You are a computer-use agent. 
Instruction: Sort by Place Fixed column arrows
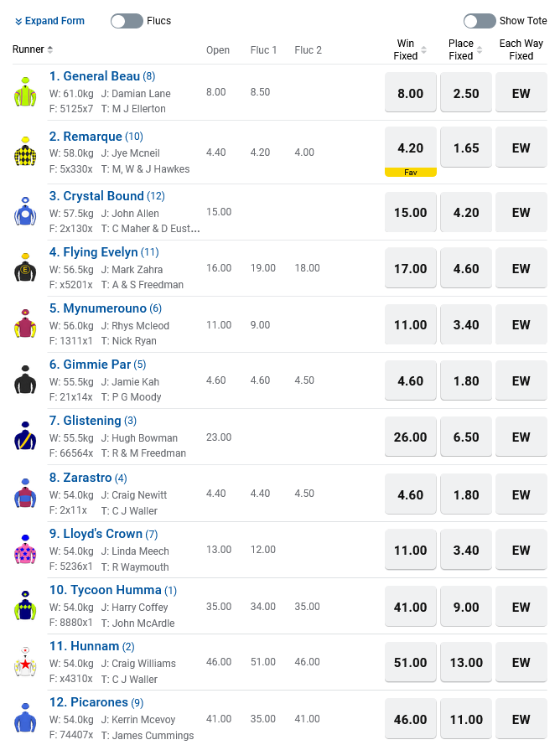tap(480, 50)
